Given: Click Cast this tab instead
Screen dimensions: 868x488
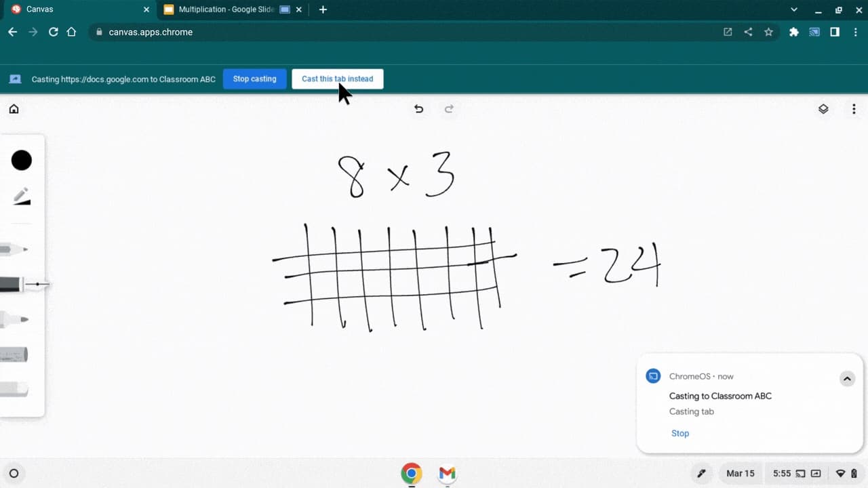Looking at the screenshot, I should click(x=337, y=79).
